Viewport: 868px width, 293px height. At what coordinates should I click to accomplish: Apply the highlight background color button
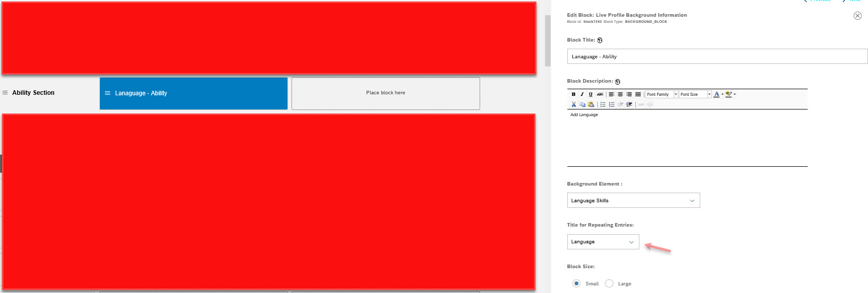point(729,94)
